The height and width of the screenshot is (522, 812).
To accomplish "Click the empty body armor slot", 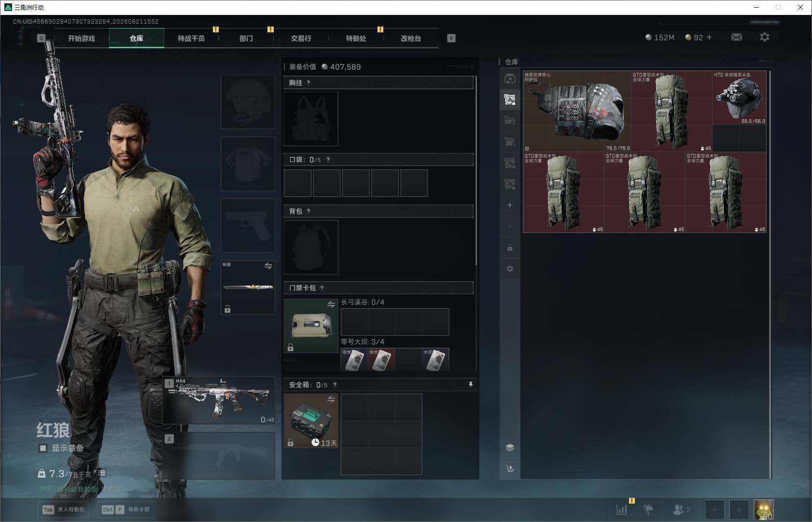I will point(248,164).
